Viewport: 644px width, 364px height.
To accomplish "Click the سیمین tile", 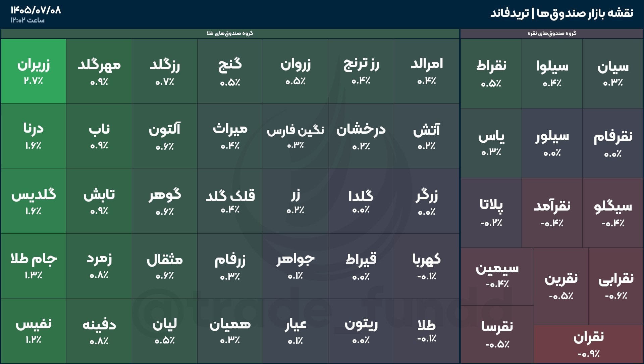I will 497,277.
